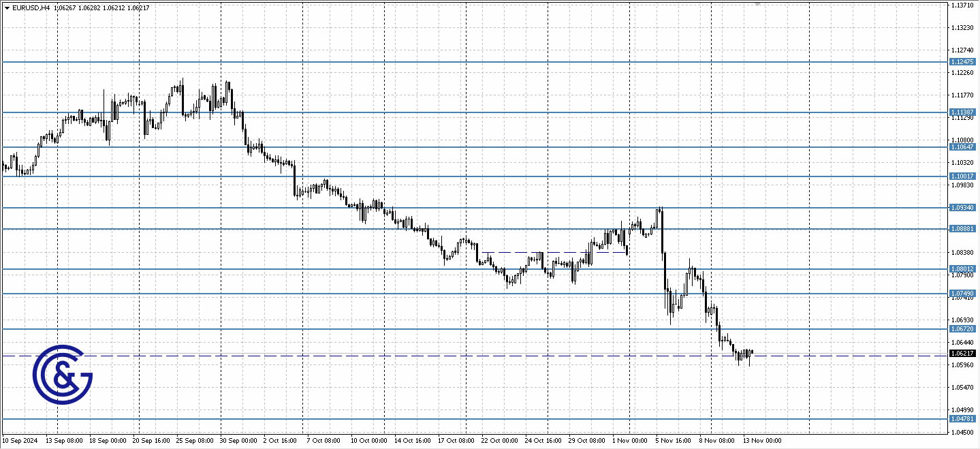Click the price axis value 1.10800
Screen dimensions: 980x449
tap(964, 138)
